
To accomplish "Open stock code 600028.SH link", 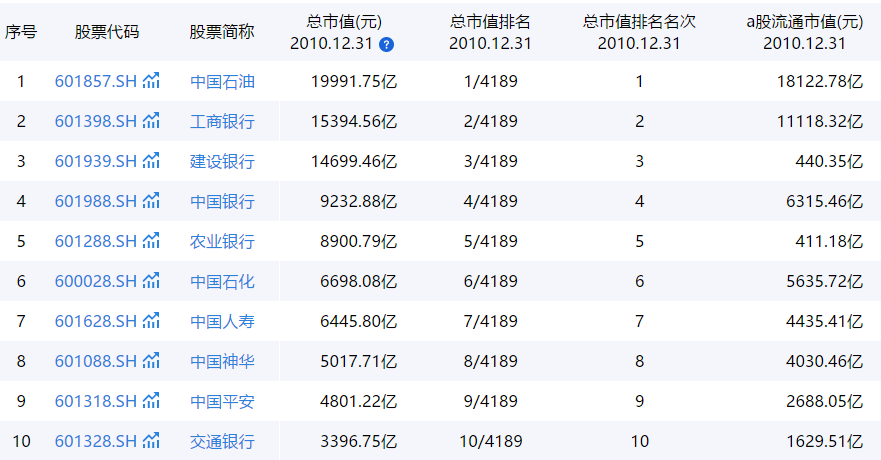I will pyautogui.click(x=96, y=281).
